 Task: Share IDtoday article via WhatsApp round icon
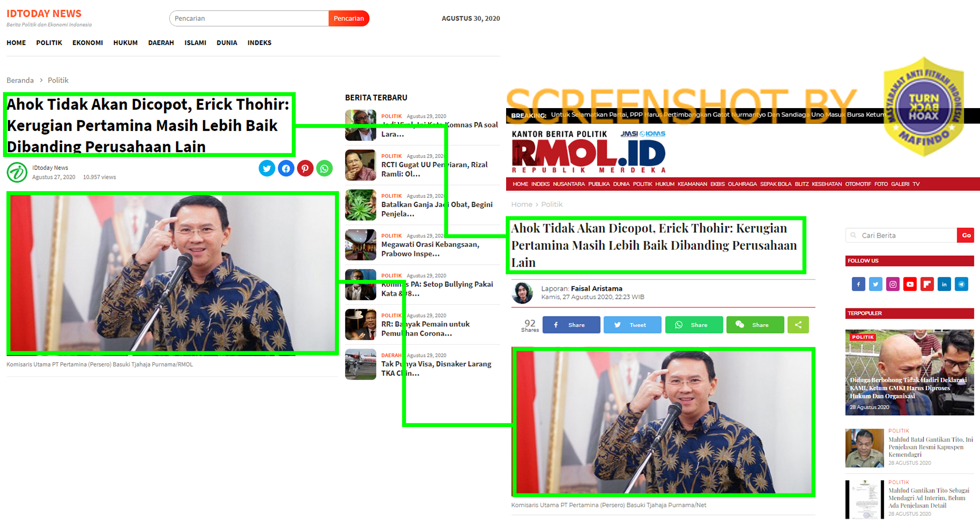(x=324, y=168)
